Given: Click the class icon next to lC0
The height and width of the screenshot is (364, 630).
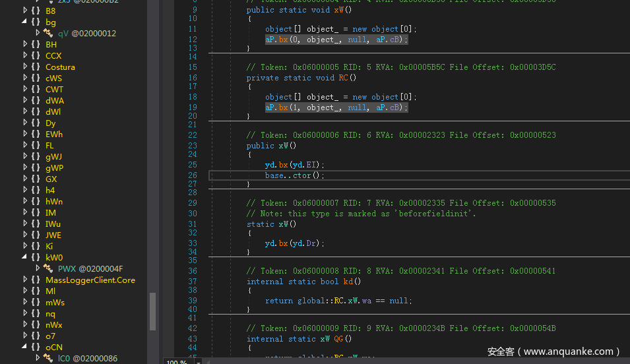Looking at the screenshot, I should 49,358.
